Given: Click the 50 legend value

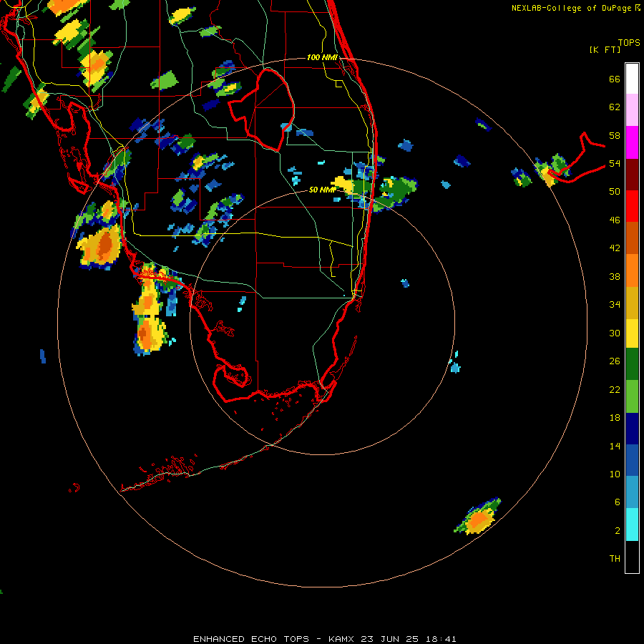Looking at the screenshot, I should tap(615, 191).
